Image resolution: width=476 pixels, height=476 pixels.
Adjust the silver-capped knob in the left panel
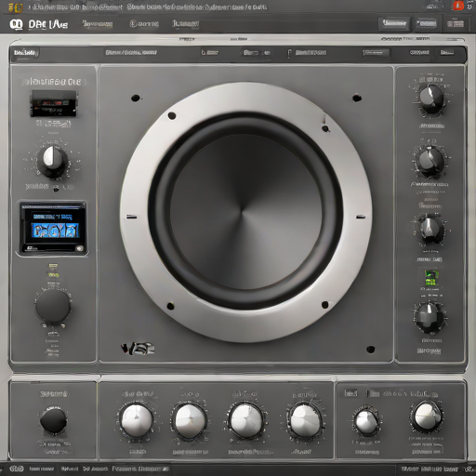[x=52, y=162]
